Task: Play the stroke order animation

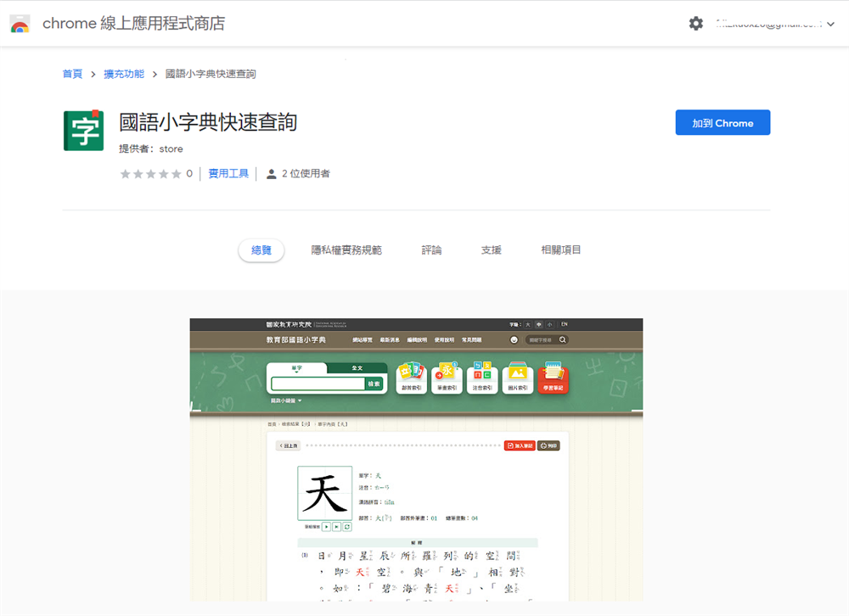Action: point(326,526)
